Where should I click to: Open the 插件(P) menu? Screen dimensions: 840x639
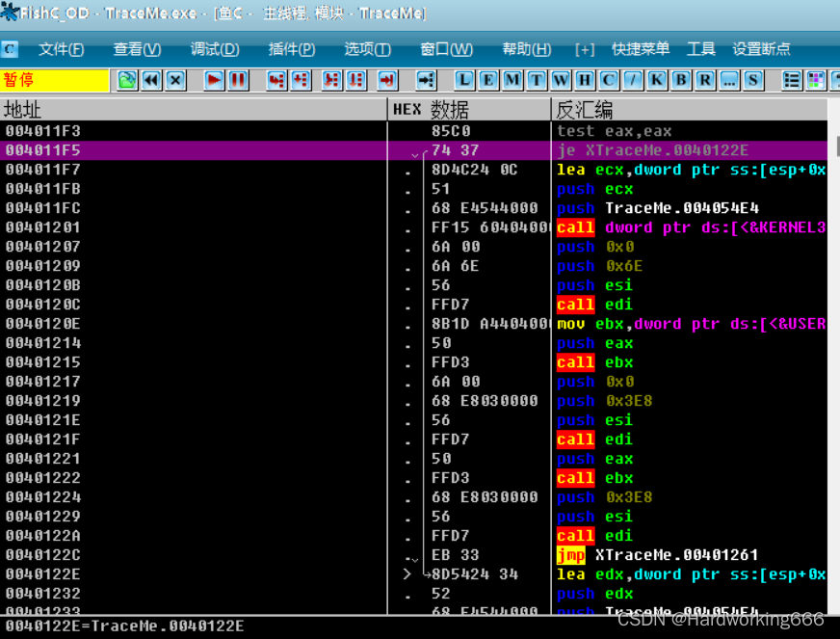292,49
